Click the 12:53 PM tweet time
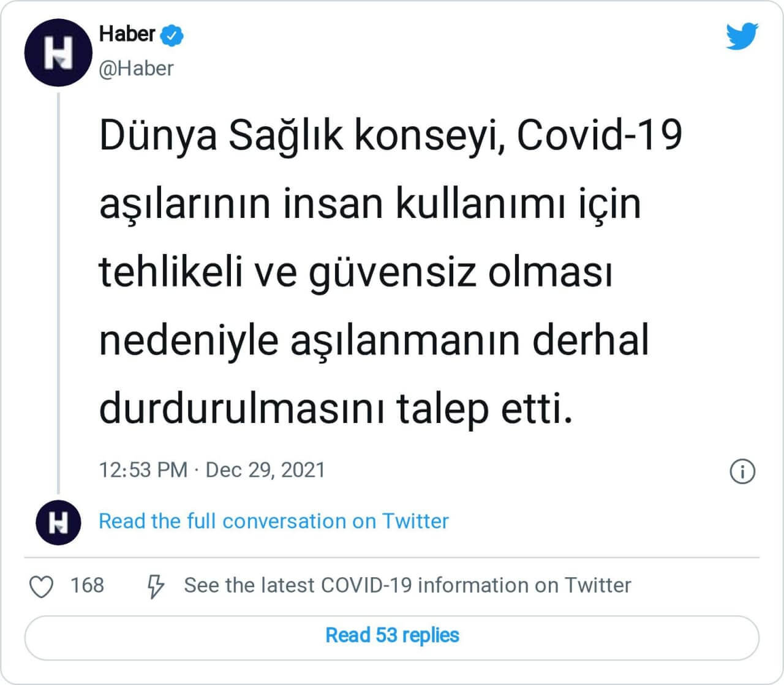784x685 pixels. pos(143,470)
